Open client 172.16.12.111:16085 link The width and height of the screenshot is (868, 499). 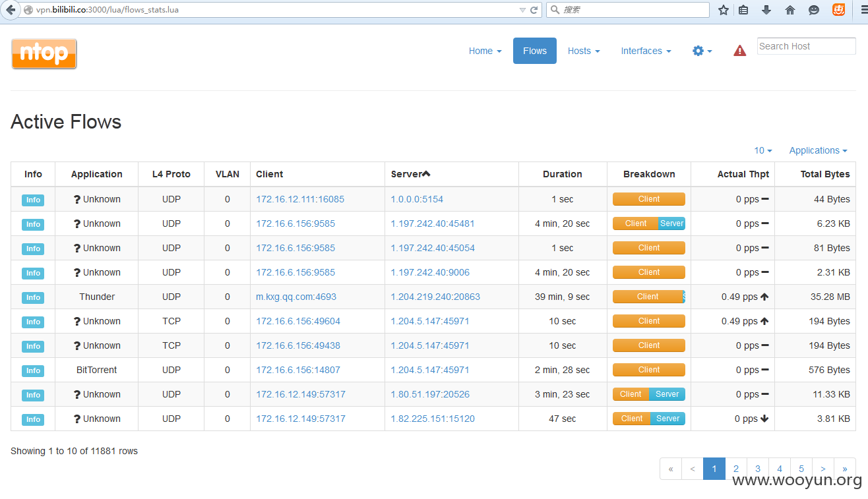click(x=300, y=199)
